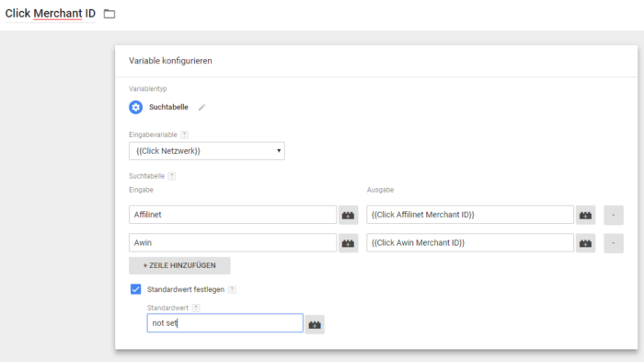Image resolution: width=644 pixels, height=362 pixels.
Task: Insert variable for Awin input field
Action: click(x=349, y=243)
